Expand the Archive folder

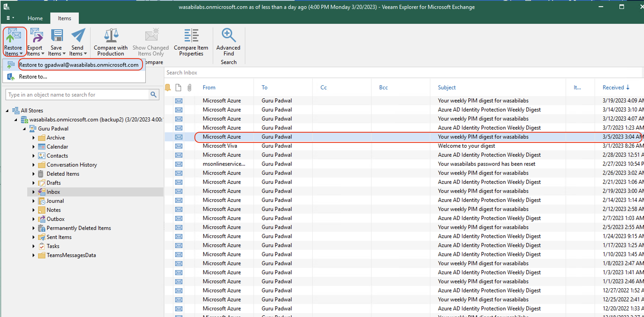click(33, 138)
